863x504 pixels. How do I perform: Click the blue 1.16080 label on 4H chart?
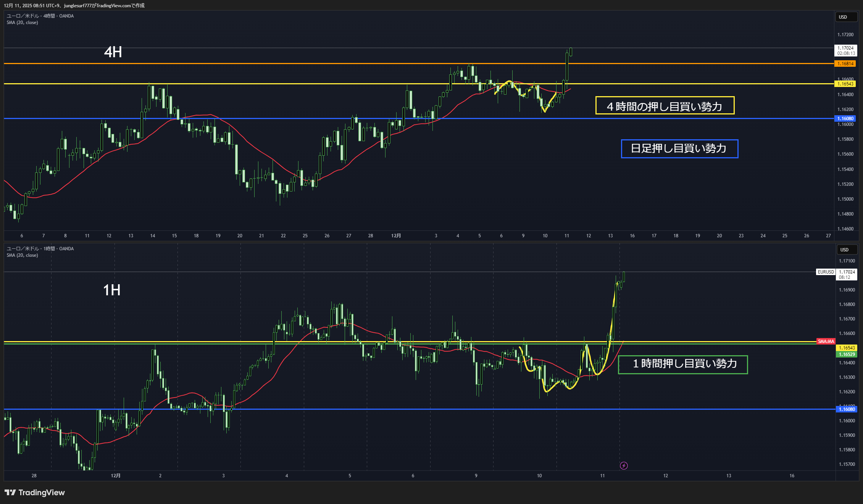pos(845,119)
